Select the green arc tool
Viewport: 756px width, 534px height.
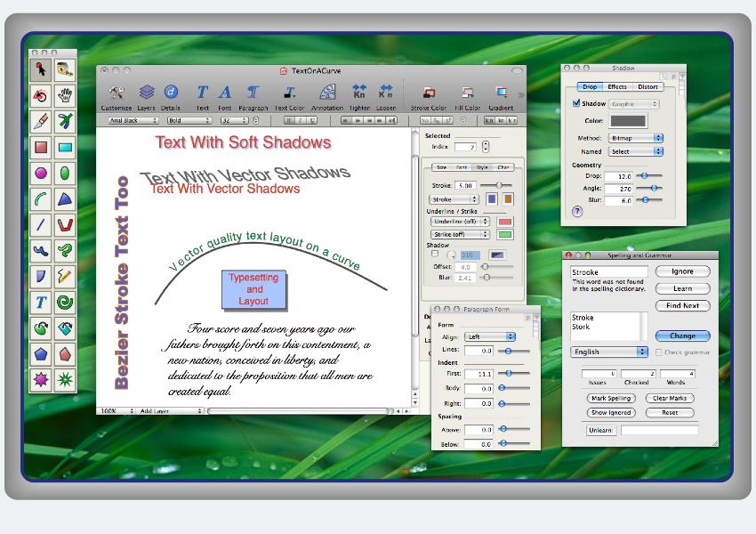tap(41, 198)
